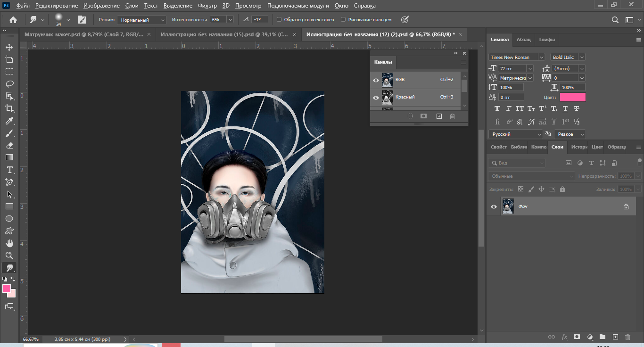Select the Hand tool
This screenshot has height=347, width=644.
coord(9,243)
